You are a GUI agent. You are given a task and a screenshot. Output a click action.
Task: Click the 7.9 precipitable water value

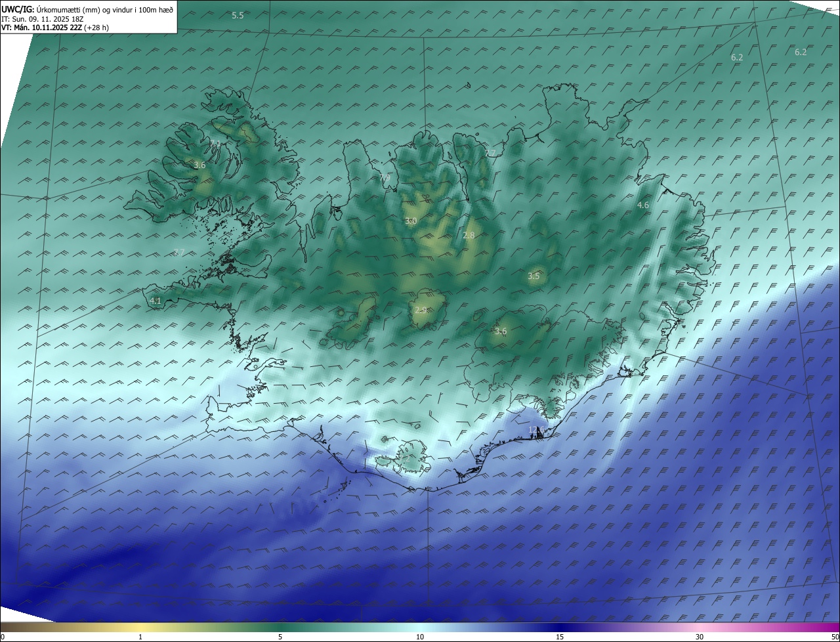[x=385, y=177]
